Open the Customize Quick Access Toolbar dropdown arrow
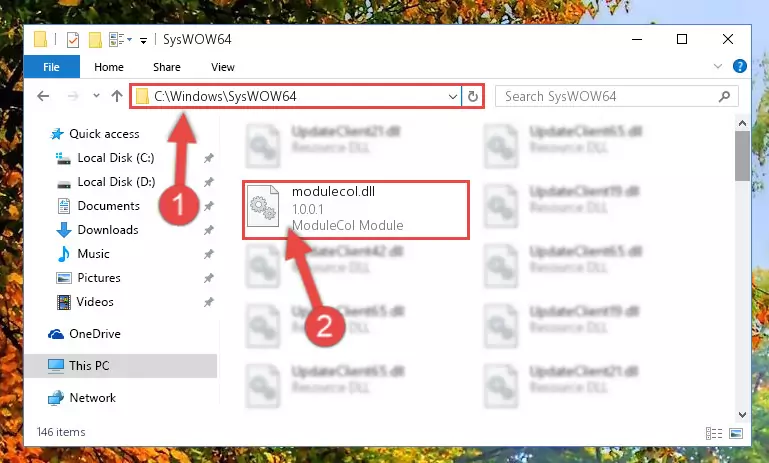The height and width of the screenshot is (463, 769). pos(143,41)
